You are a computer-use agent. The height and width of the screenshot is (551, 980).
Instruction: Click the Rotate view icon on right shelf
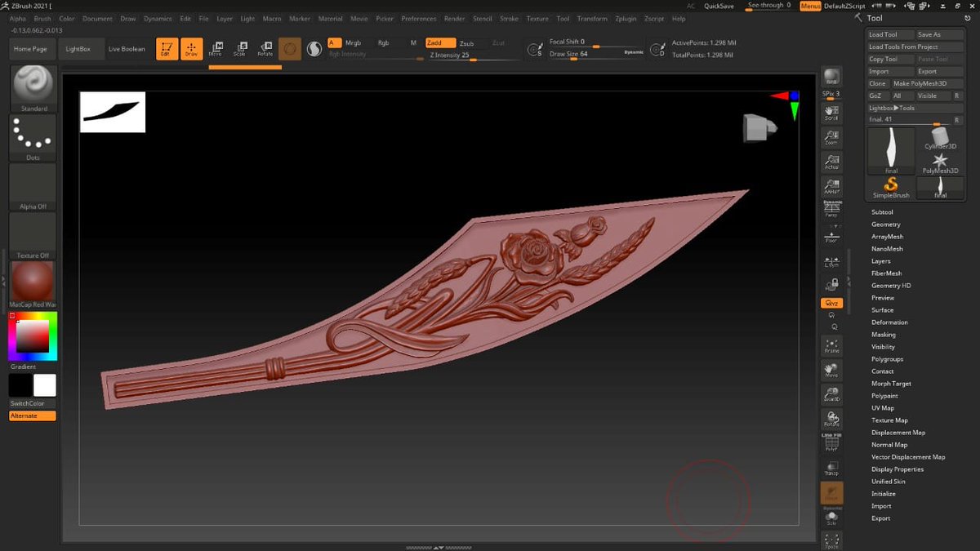pyautogui.click(x=831, y=419)
